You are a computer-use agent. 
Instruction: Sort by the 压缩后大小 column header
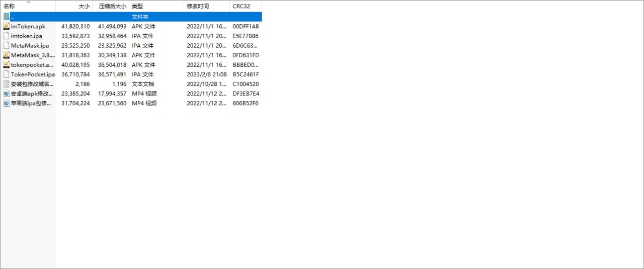click(x=113, y=7)
